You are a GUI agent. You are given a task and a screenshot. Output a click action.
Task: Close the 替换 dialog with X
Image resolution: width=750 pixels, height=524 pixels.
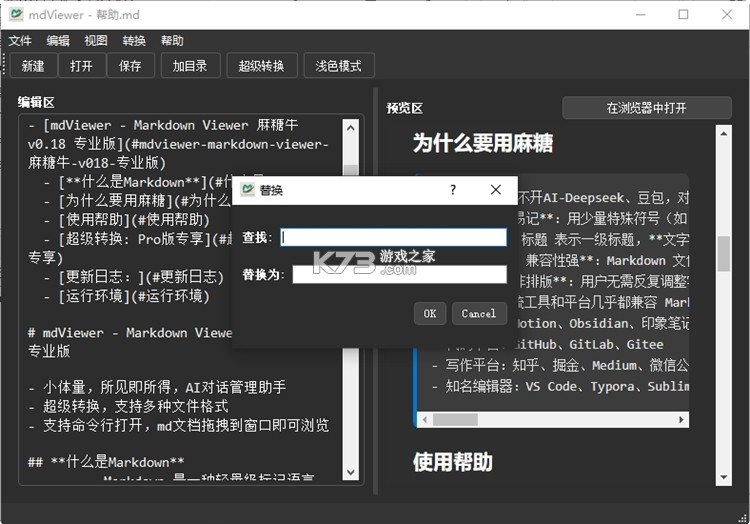(496, 190)
